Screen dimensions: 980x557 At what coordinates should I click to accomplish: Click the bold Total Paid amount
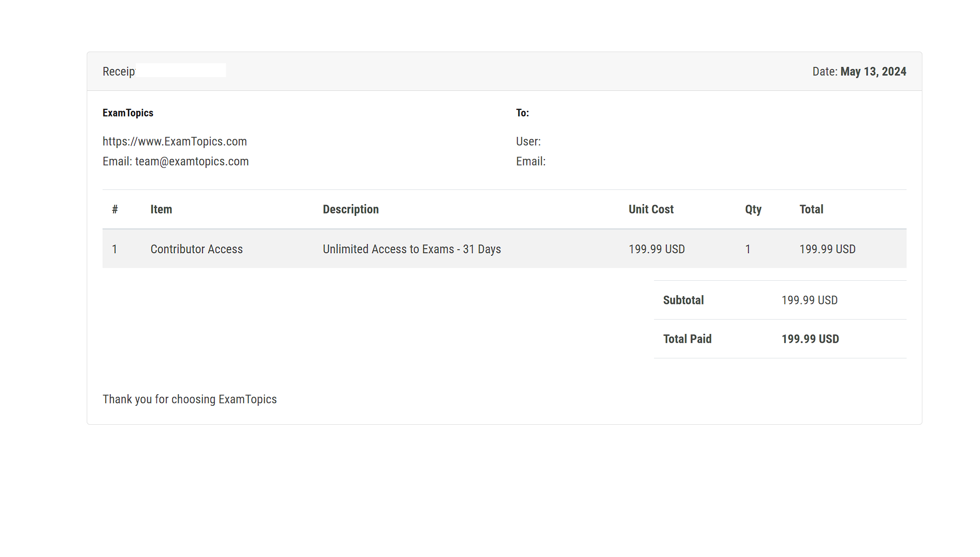click(x=810, y=339)
